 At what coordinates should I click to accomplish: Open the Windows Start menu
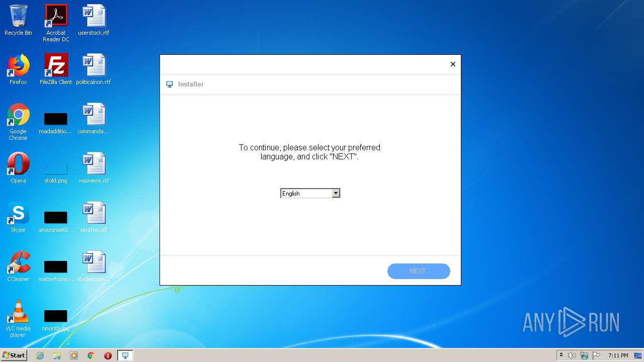[14, 355]
